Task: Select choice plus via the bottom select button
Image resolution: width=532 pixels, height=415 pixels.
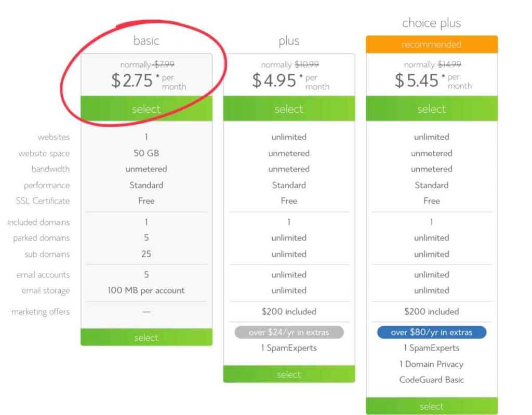Action: [x=431, y=406]
